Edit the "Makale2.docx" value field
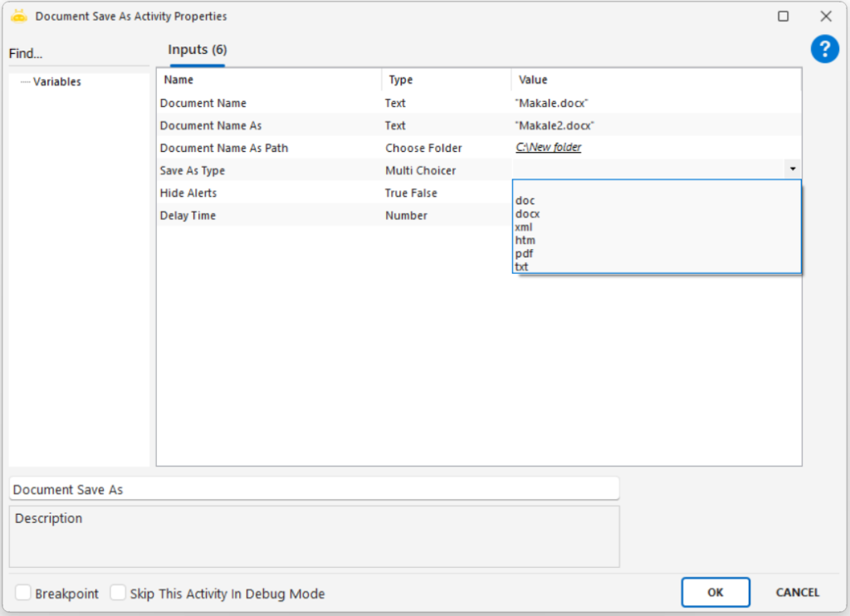 tap(554, 125)
